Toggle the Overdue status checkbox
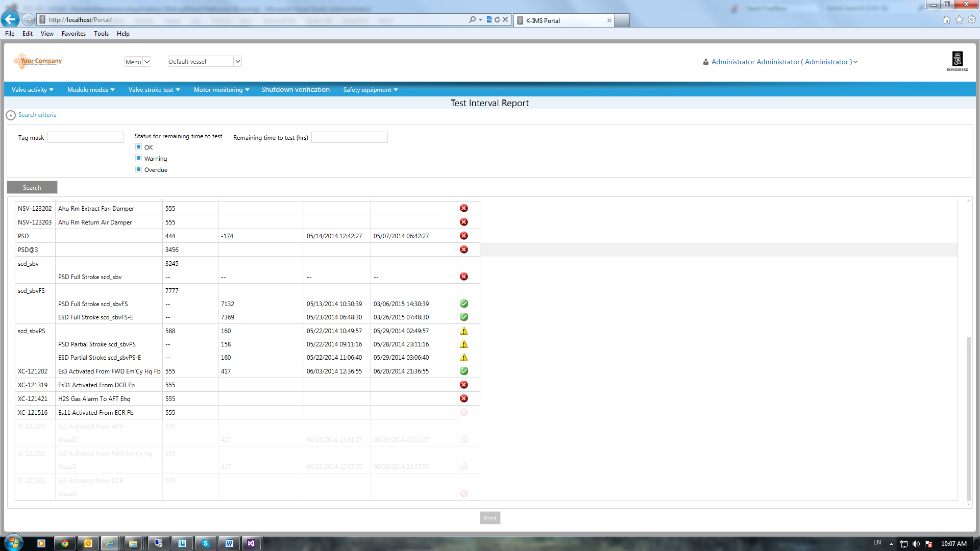Viewport: 980px width, 551px height. [x=138, y=169]
